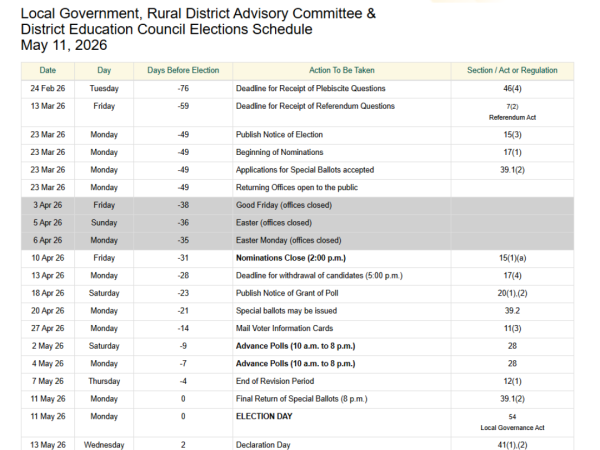
Task: Select the Days Before Election header
Action: (x=183, y=70)
